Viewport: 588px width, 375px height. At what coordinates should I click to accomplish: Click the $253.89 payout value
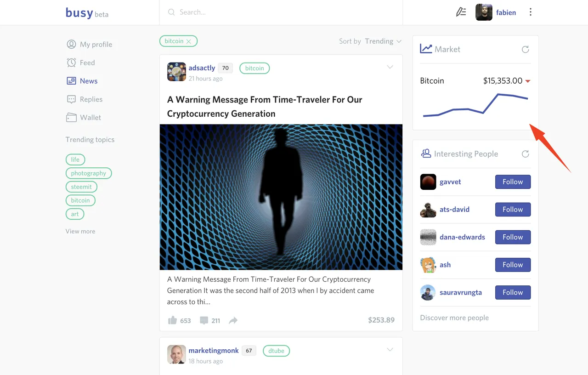click(381, 320)
